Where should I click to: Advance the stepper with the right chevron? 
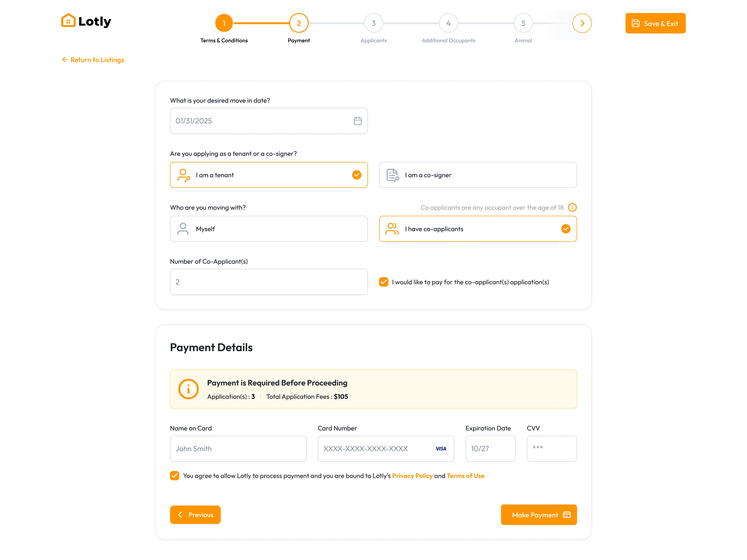coord(582,23)
